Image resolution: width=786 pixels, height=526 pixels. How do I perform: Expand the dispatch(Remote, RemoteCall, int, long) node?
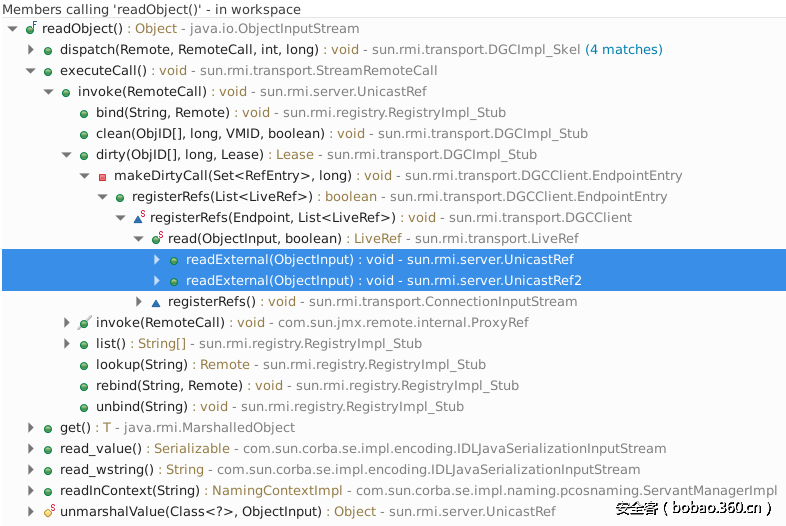click(x=31, y=50)
